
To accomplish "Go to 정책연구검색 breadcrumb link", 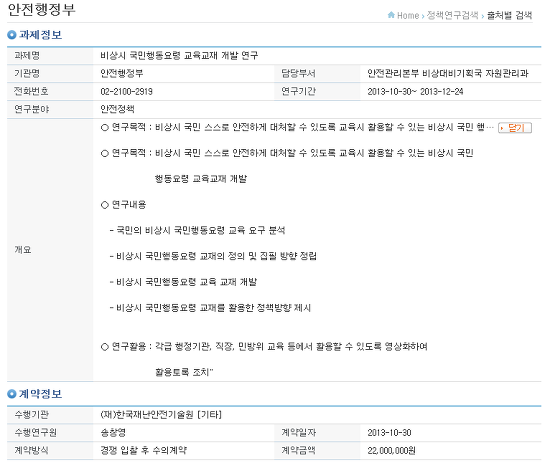I will (452, 15).
